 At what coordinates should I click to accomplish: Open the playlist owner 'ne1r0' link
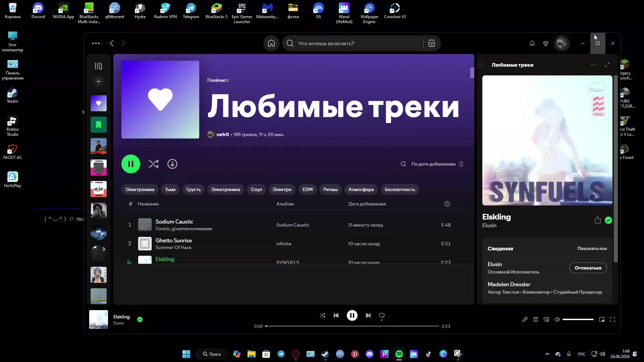[223, 134]
